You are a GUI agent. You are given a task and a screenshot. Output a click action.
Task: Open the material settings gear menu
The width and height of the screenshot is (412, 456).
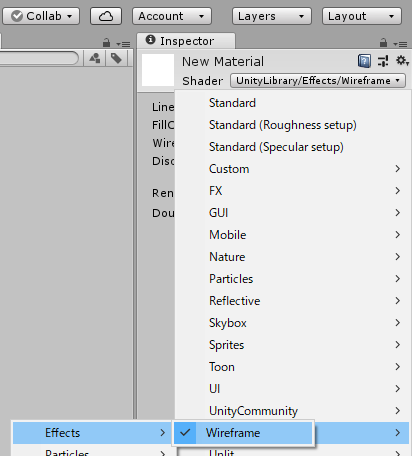402,61
